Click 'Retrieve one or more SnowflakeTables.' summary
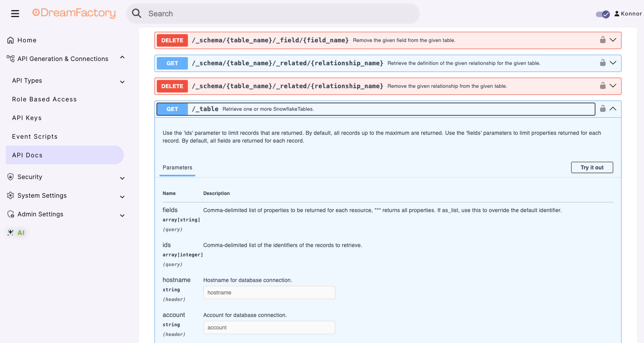This screenshot has width=644, height=343. click(x=268, y=109)
